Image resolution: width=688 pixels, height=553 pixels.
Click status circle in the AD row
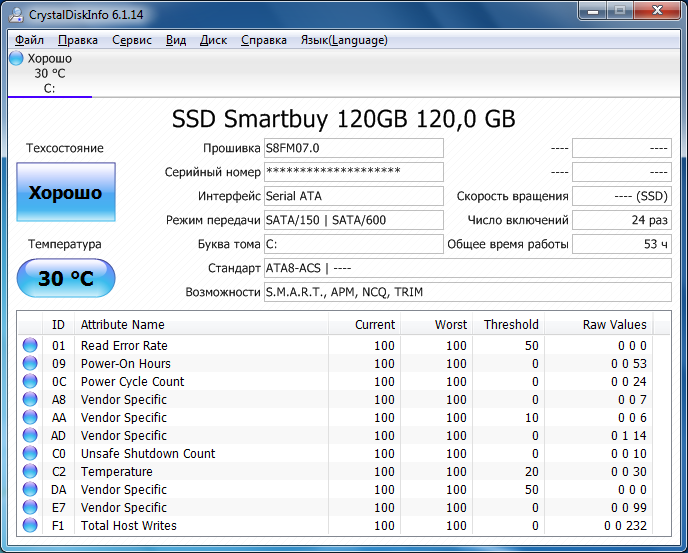[x=30, y=435]
